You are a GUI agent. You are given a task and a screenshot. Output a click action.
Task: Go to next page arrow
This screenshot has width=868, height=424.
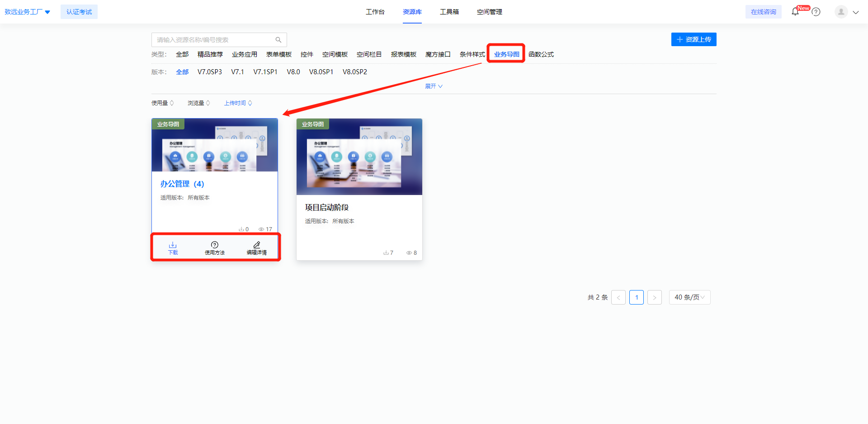(655, 297)
